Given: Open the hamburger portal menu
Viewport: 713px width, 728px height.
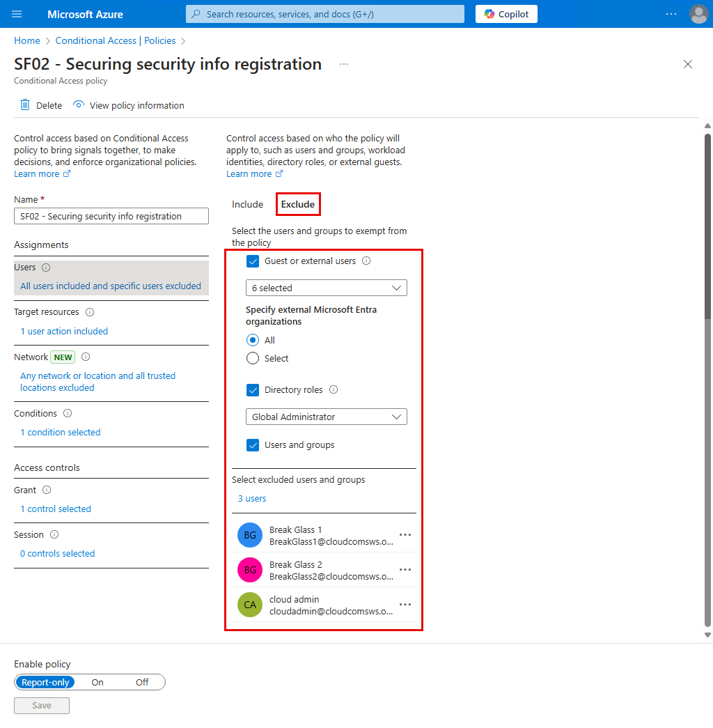Looking at the screenshot, I should (17, 14).
